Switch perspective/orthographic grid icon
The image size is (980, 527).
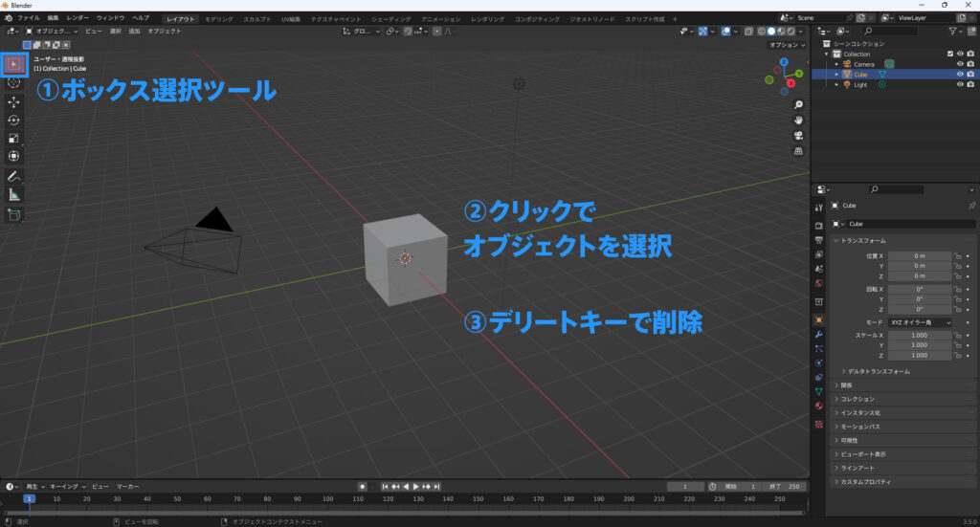(x=798, y=151)
